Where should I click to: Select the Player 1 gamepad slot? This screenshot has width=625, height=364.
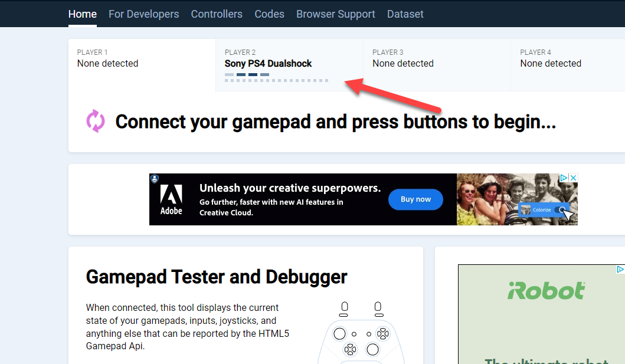[x=142, y=64]
